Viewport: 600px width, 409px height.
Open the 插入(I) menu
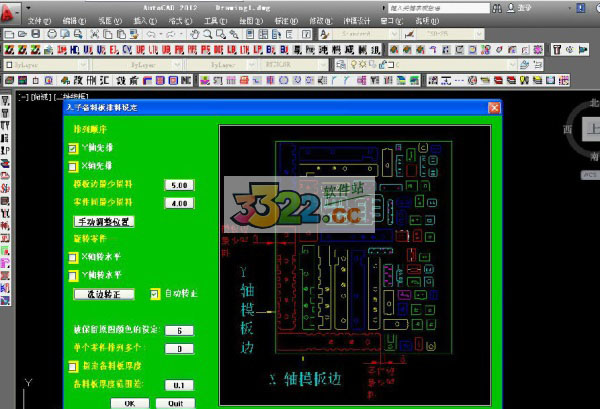[145, 21]
